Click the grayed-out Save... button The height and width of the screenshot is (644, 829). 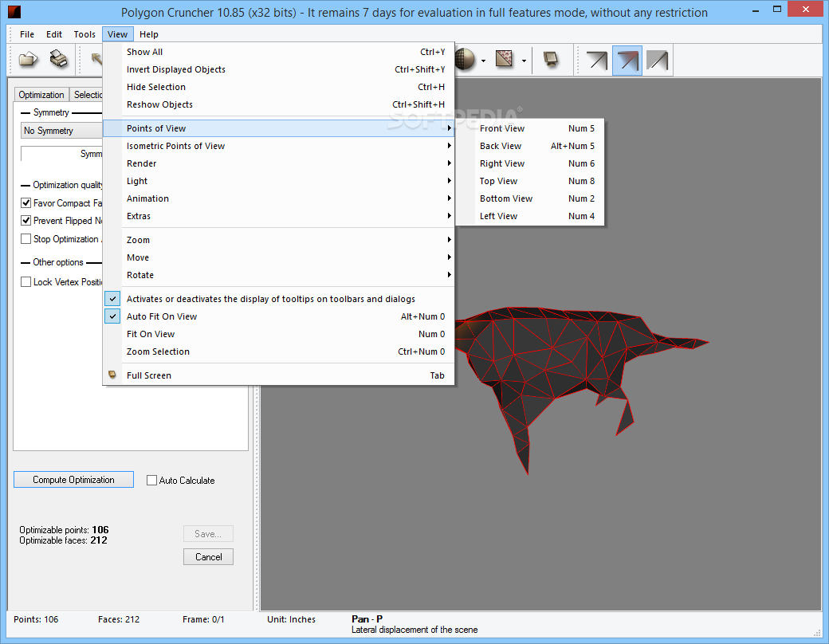pyautogui.click(x=208, y=534)
